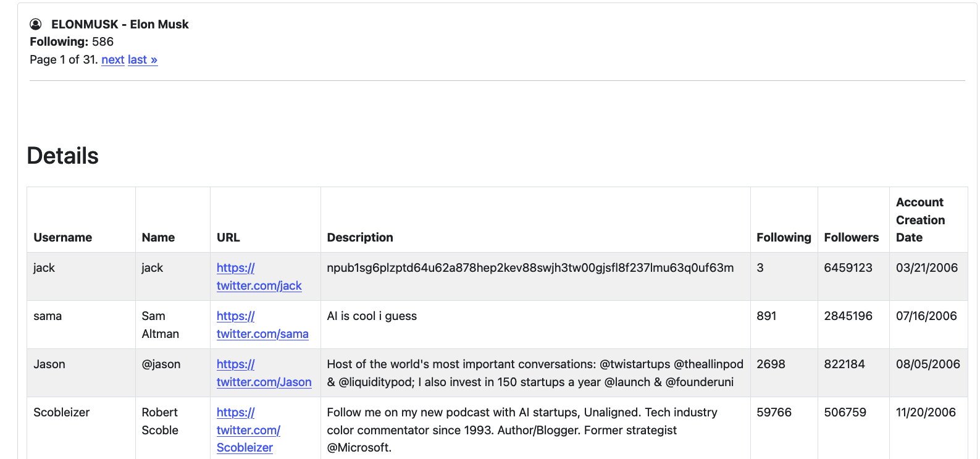This screenshot has width=980, height=459.
Task: Click the Details heading
Action: point(63,156)
